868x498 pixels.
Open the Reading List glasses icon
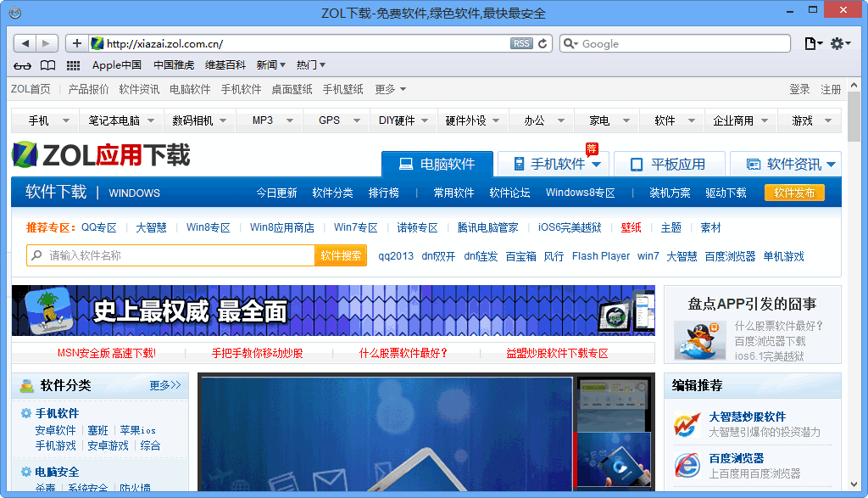(x=23, y=65)
